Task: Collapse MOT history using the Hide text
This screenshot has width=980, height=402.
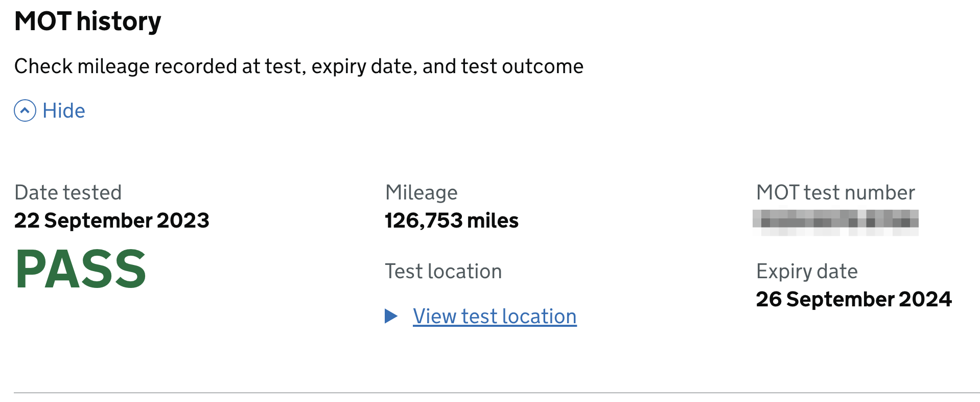Action: pyautogui.click(x=64, y=110)
